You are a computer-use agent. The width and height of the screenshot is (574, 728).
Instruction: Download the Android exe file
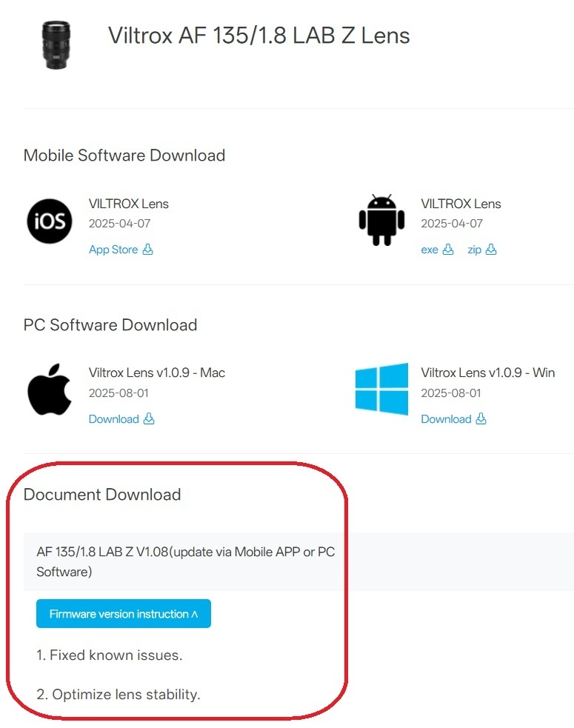(x=430, y=250)
